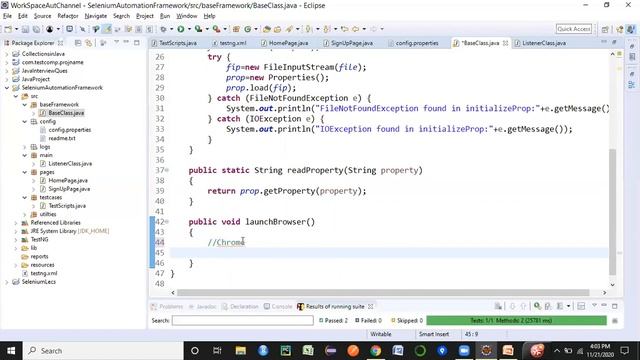Open the Refactor menu
Viewport: 640px width, 360px height.
coord(68,16)
